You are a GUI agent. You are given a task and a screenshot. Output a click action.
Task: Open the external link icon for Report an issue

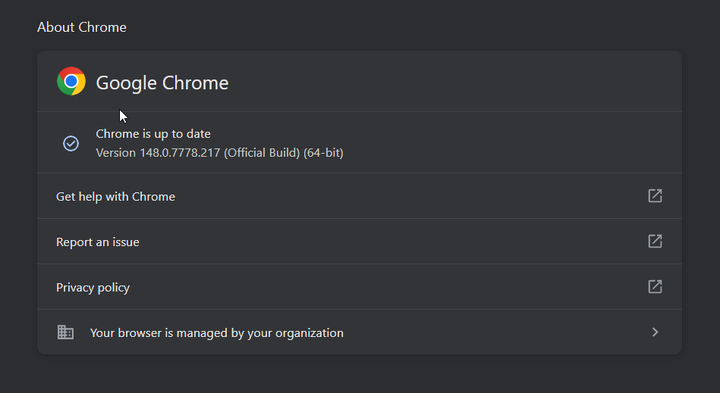tap(655, 241)
